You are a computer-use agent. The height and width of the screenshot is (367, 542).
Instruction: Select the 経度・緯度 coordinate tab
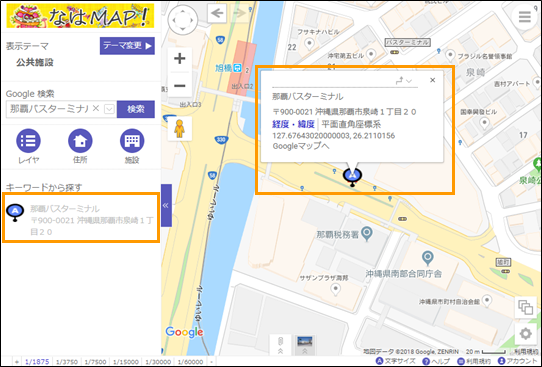coord(293,124)
